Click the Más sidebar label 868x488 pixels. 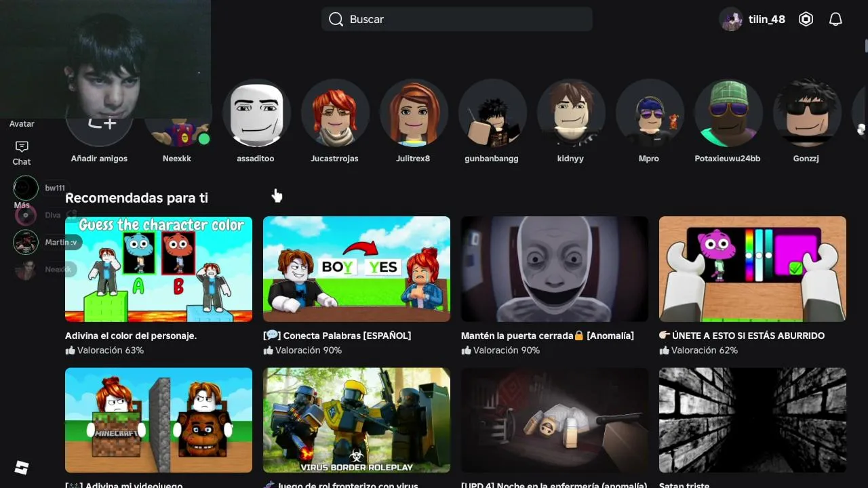(22, 205)
